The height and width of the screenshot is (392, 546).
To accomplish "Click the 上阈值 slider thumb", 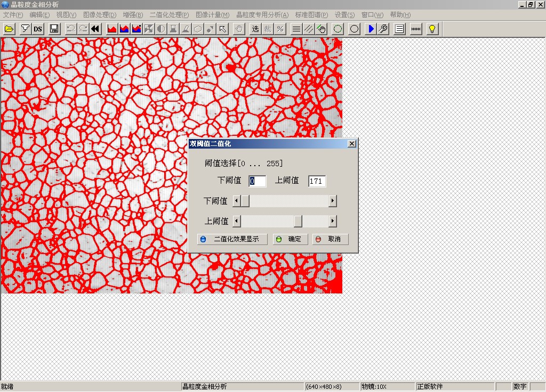I will 298,221.
